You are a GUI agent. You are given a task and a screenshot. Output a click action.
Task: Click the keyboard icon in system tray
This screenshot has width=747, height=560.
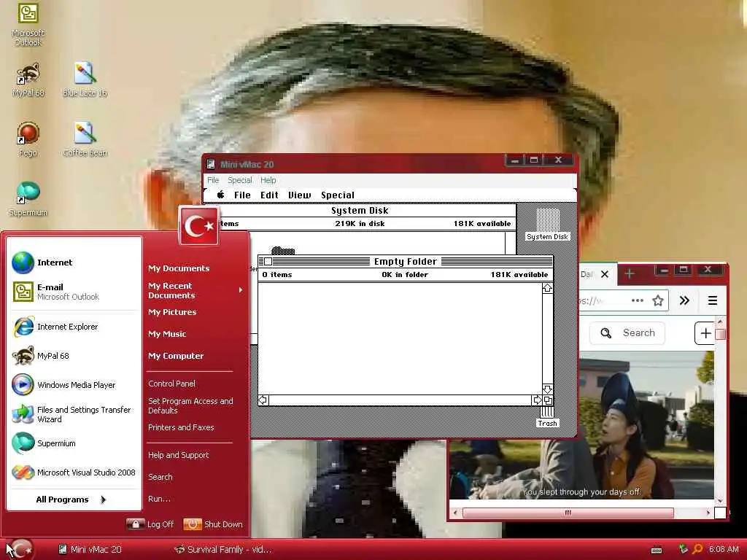(x=657, y=550)
